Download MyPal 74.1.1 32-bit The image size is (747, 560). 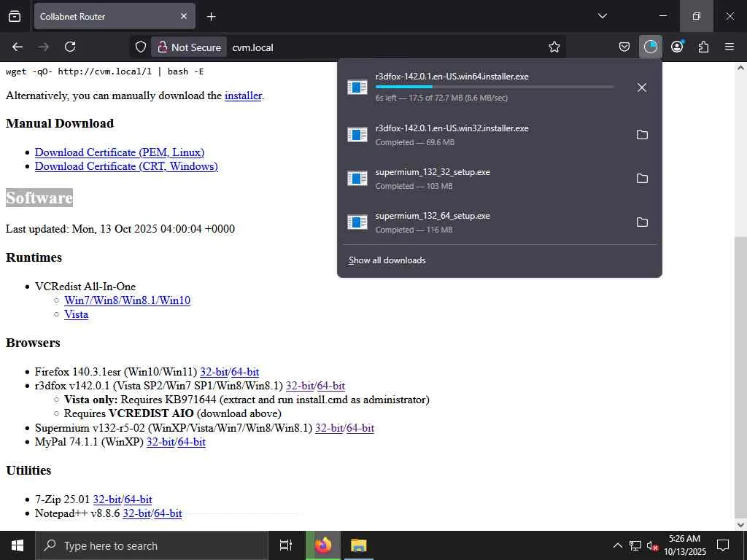[160, 442]
